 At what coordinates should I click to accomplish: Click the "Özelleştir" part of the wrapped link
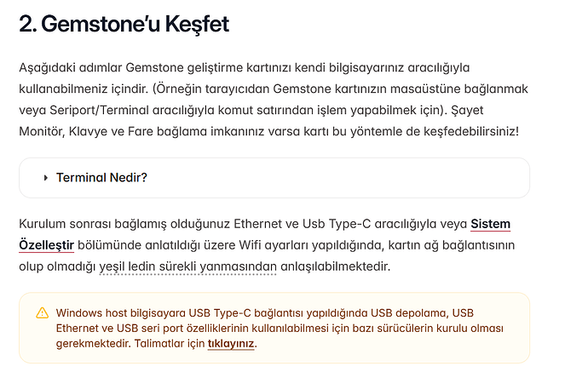pos(46,245)
